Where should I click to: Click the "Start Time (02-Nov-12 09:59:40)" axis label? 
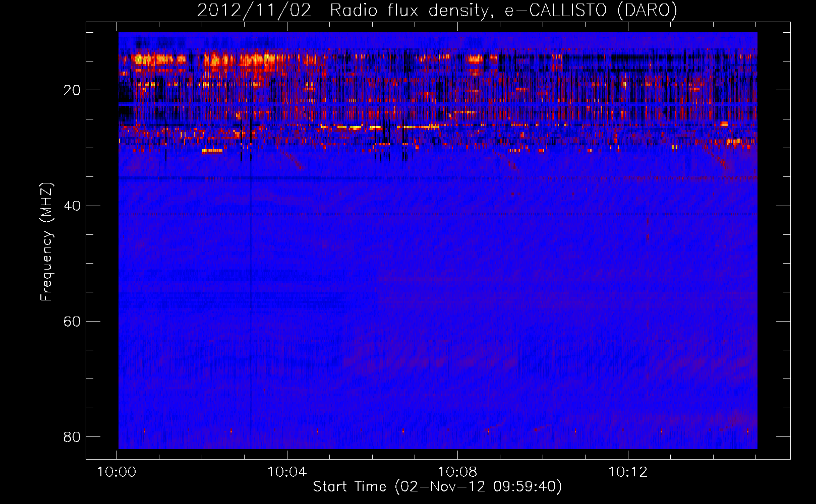437,487
